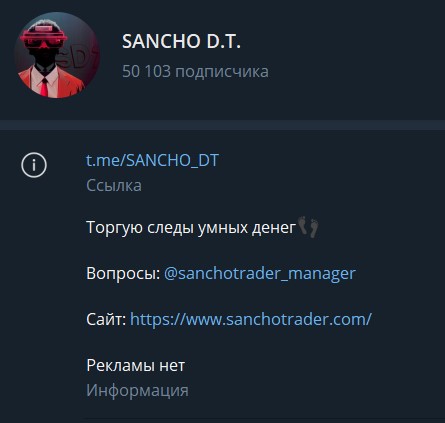Click the red visor glasses in the avatar
The height and width of the screenshot is (423, 445).
pyautogui.click(x=43, y=37)
